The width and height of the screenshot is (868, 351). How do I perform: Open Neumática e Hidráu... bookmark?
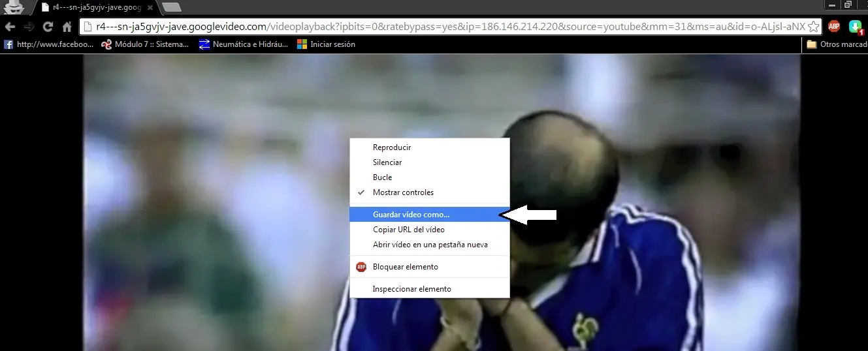click(x=244, y=44)
